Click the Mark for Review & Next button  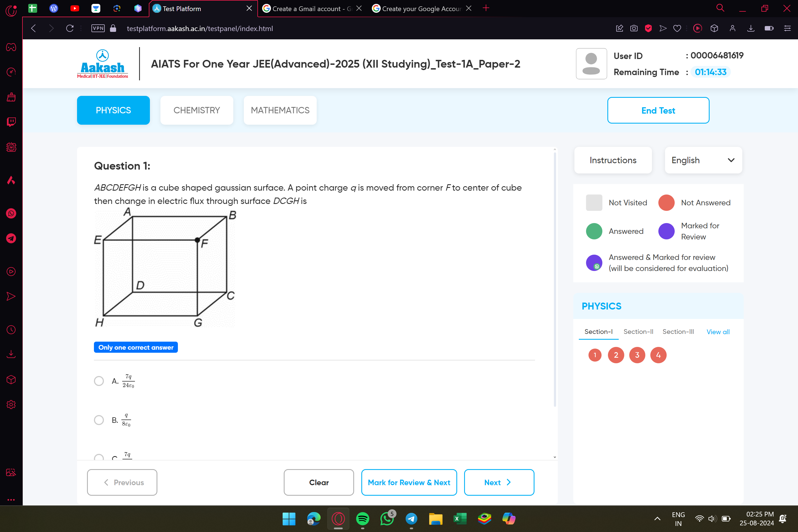[x=408, y=482]
